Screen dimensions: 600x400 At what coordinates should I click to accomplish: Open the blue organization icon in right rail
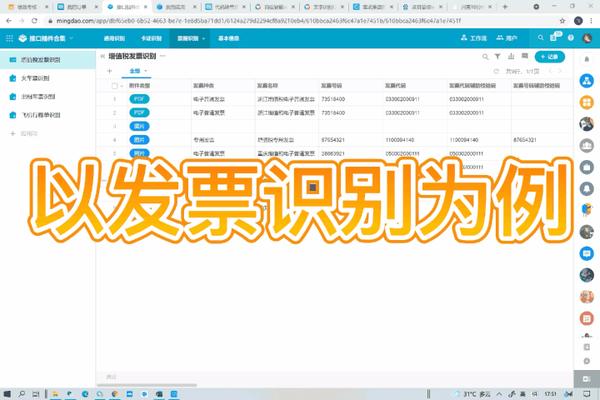pyautogui.click(x=587, y=81)
